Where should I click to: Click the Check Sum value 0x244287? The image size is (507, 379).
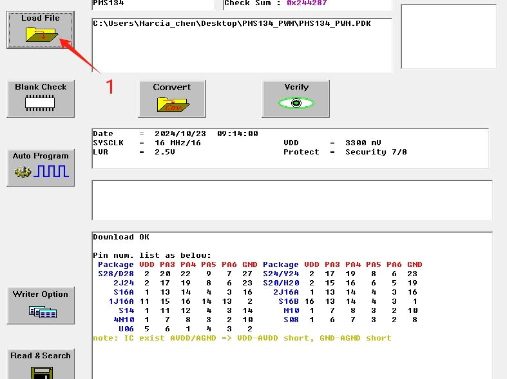click(x=307, y=3)
